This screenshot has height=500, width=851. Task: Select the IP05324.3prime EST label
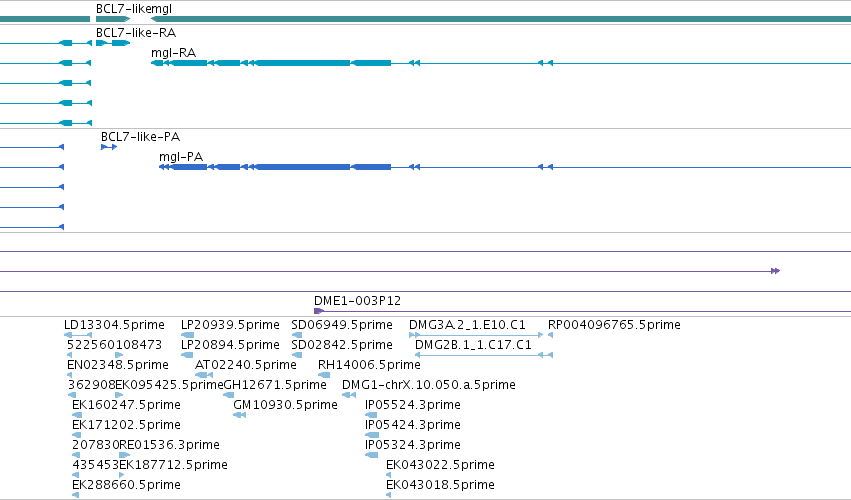tap(412, 445)
